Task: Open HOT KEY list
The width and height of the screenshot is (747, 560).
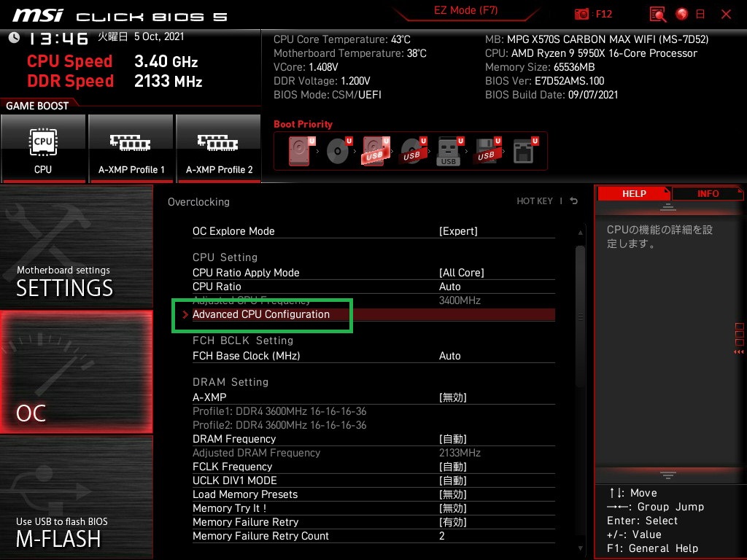Action: 535,201
